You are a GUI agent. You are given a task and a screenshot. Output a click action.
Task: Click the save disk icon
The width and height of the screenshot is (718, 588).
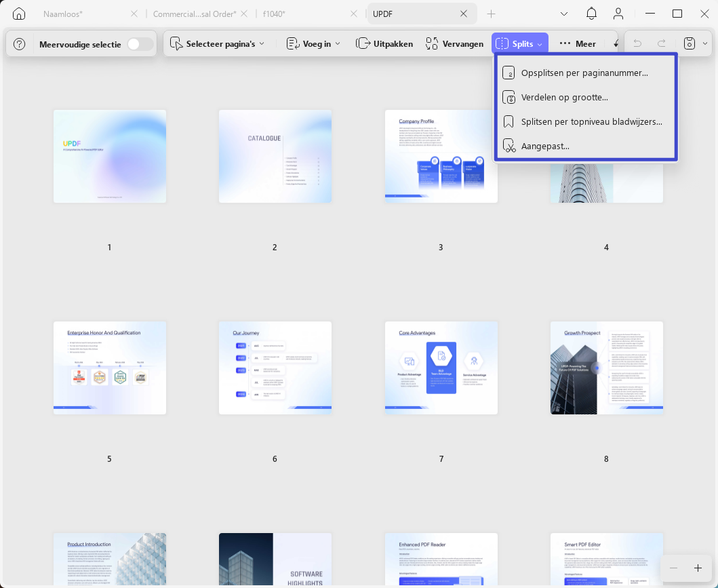point(689,43)
